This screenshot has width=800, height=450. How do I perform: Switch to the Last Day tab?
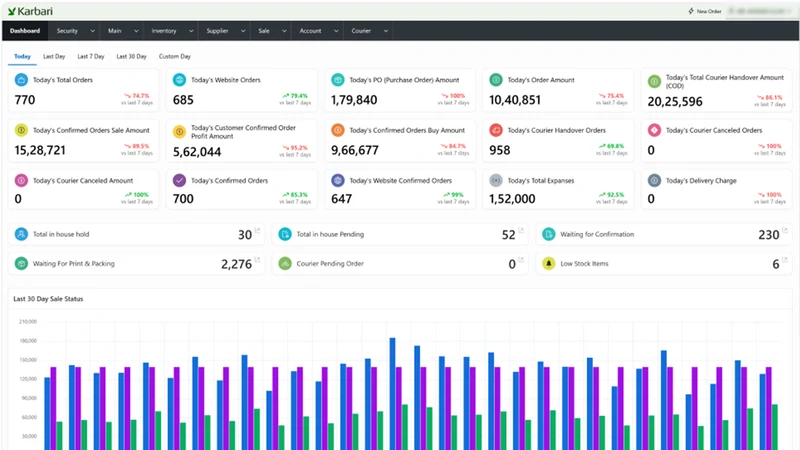54,56
